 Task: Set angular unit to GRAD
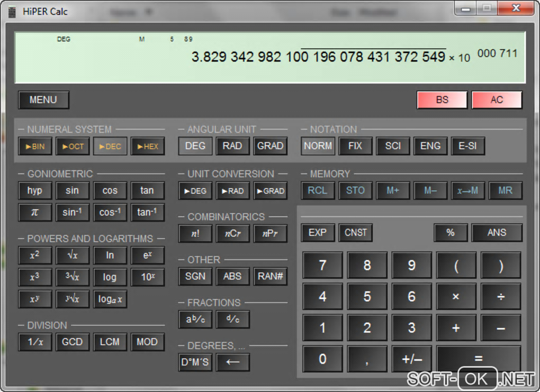point(271,146)
